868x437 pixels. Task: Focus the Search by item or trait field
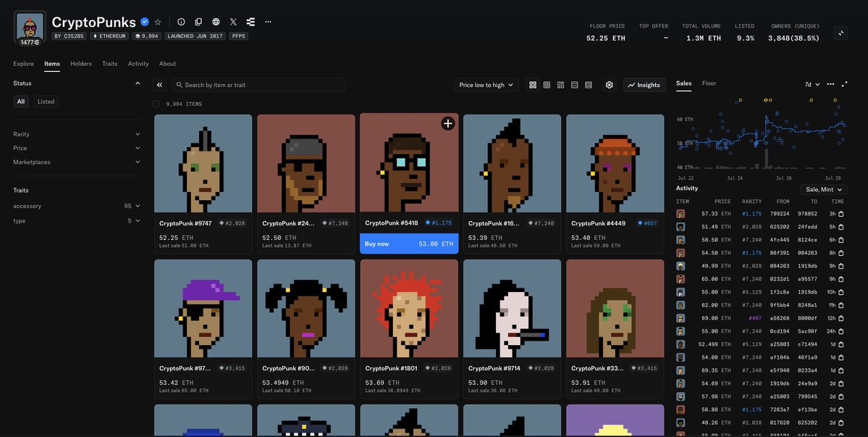258,85
